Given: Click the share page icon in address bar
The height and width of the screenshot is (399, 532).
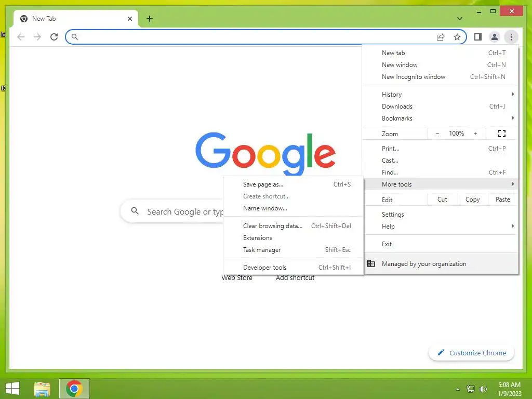Looking at the screenshot, I should click(441, 37).
